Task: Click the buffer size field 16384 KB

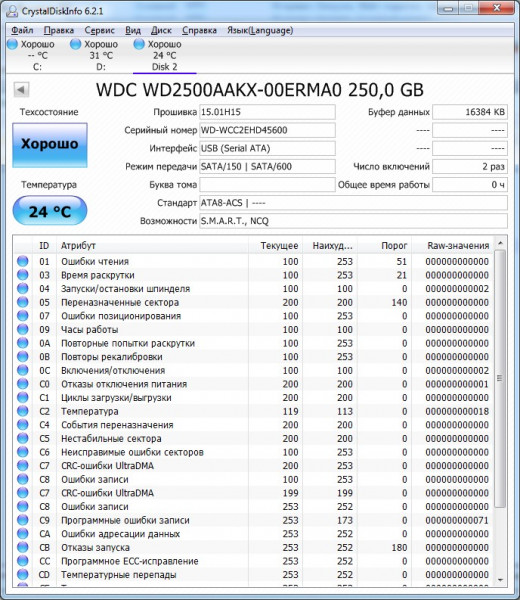Action: [x=470, y=112]
